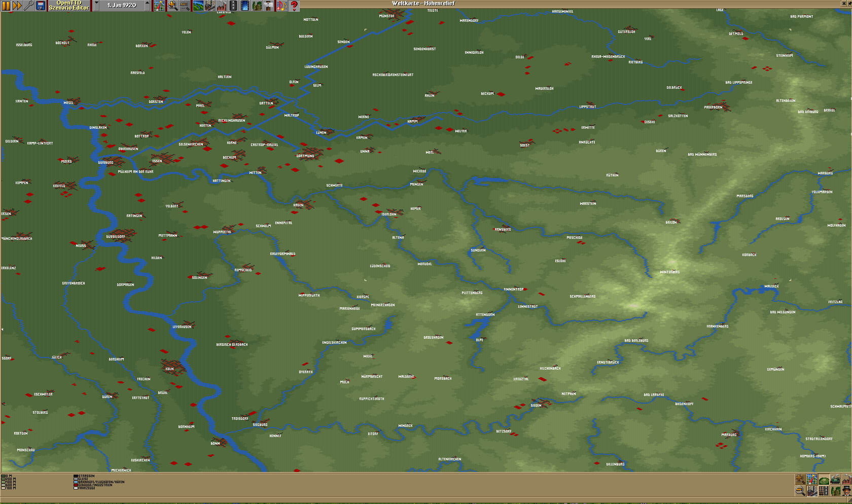
Task: Open the world map menu in the toolbar
Action: 159,6
